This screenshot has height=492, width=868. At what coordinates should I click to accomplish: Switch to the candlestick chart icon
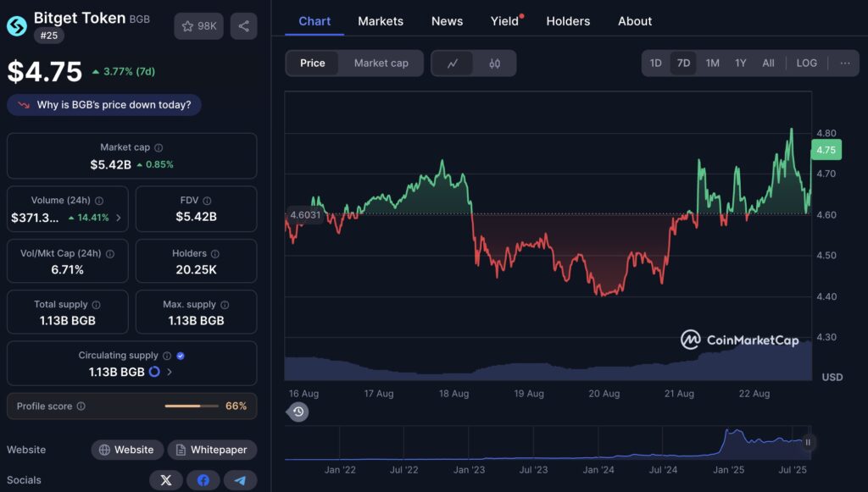point(494,64)
